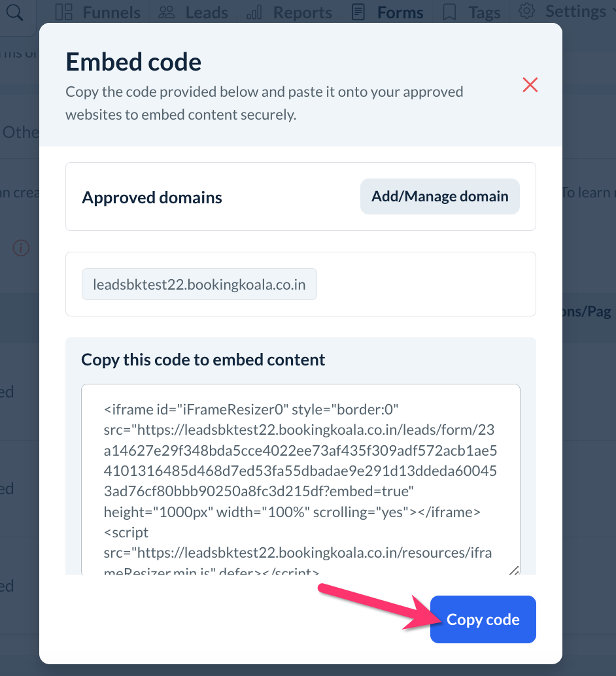The image size is (616, 676).
Task: Select the leadsbktest22.bookingkoala.co.in domain chip
Action: (199, 284)
